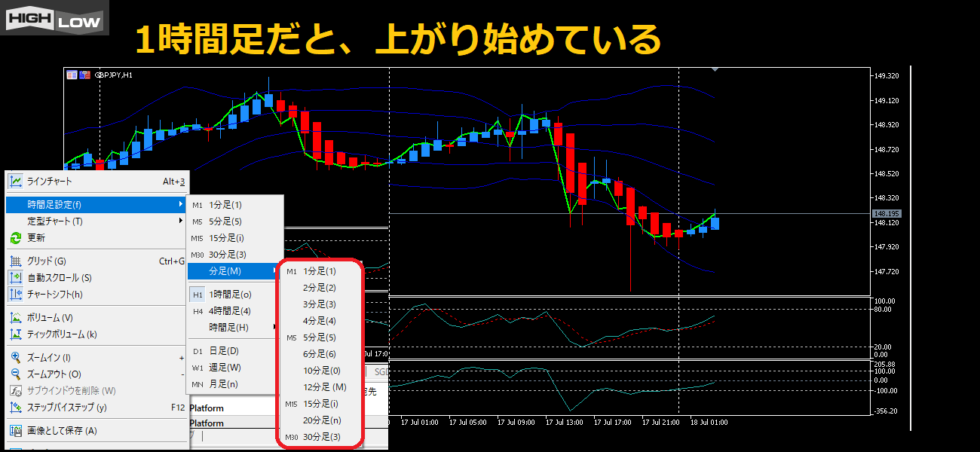Select 日足(D) daily timeframe
The height and width of the screenshot is (452, 980).
click(x=224, y=351)
